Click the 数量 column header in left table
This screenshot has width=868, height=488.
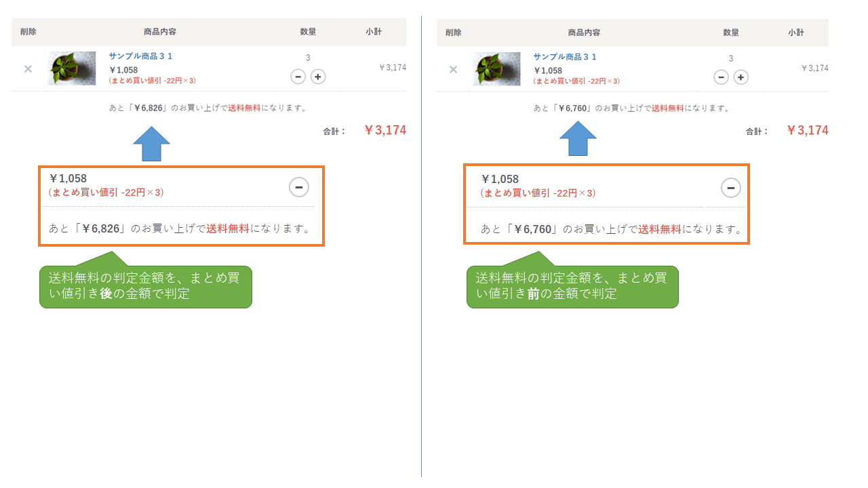coord(308,32)
